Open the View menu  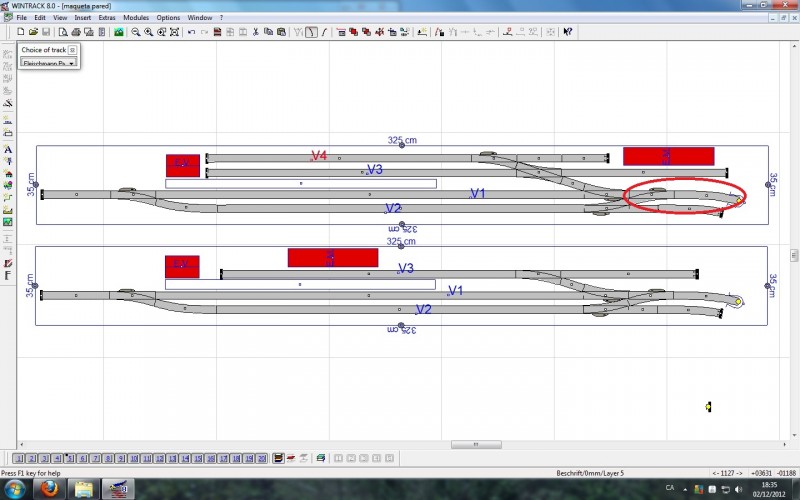pos(60,17)
